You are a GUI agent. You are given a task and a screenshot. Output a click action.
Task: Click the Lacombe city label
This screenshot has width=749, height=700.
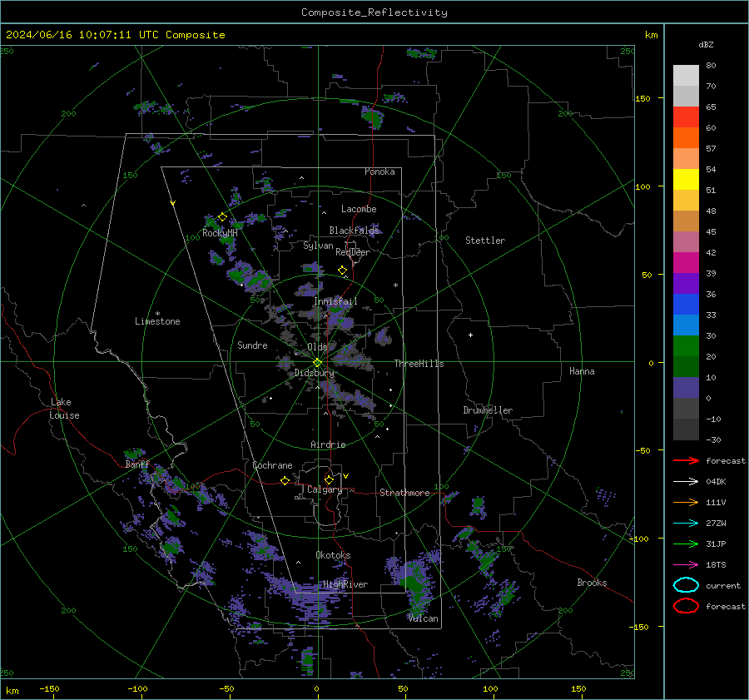[359, 209]
